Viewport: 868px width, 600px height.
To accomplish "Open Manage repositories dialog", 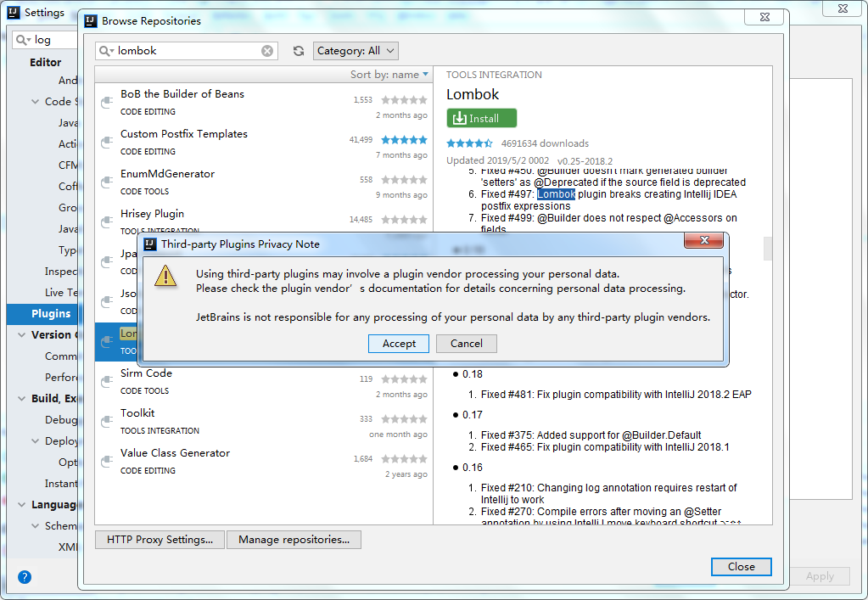I will (x=294, y=540).
